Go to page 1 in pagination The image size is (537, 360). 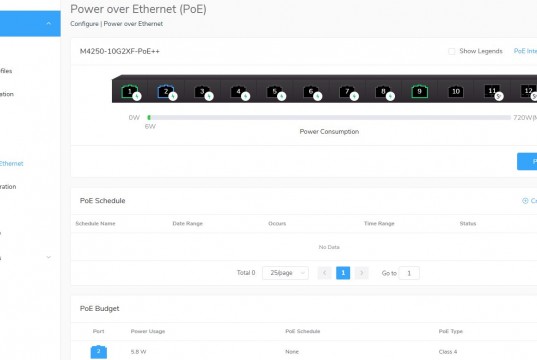343,273
